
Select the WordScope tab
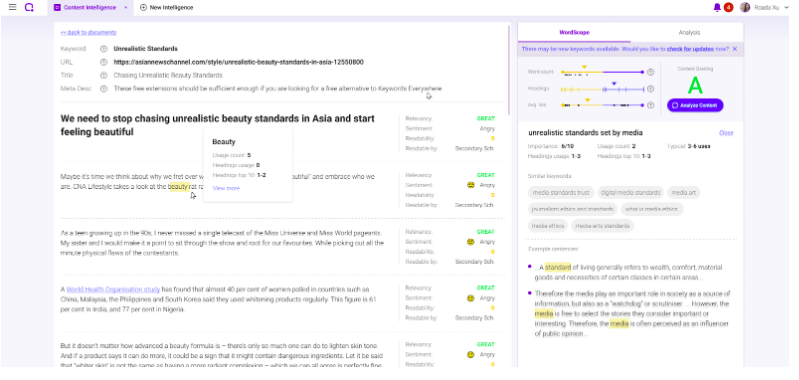574,33
